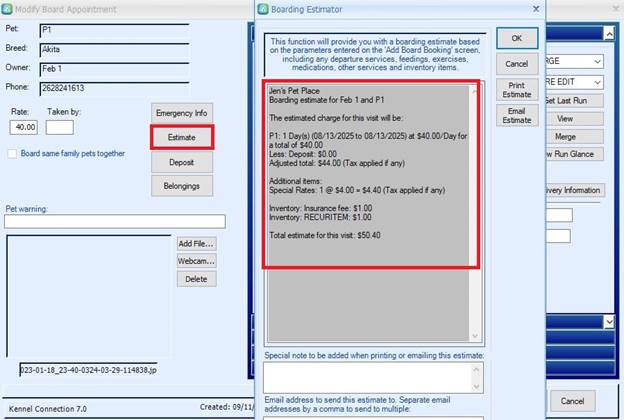The height and width of the screenshot is (420, 624).
Task: Click the Pet name field showing P1
Action: pyautogui.click(x=115, y=30)
